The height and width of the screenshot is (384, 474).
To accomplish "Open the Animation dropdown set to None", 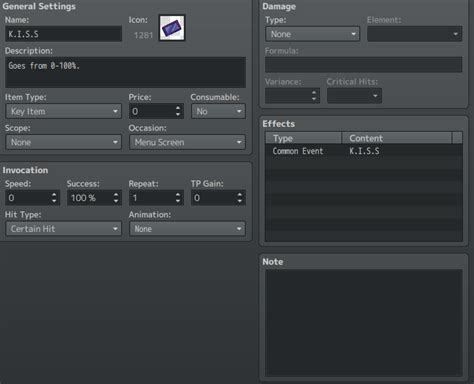I will [x=187, y=229].
